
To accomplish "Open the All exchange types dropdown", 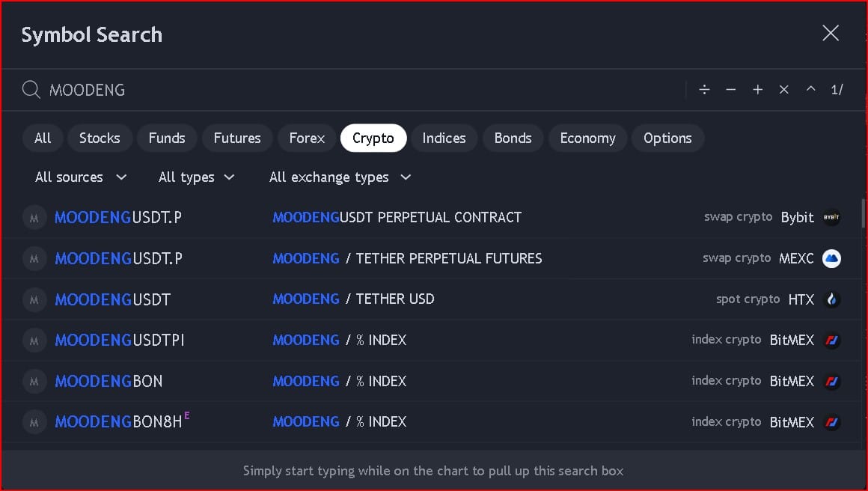I will pos(340,177).
